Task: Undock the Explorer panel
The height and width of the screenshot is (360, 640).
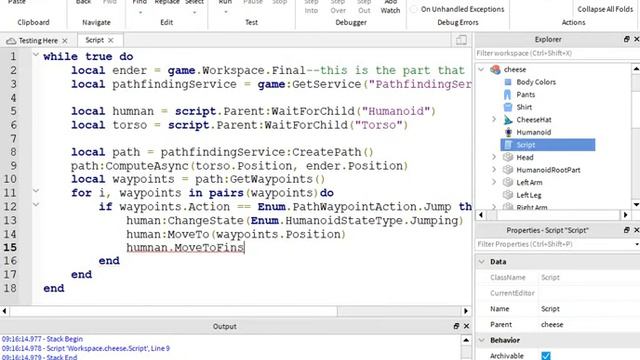Action: click(627, 39)
